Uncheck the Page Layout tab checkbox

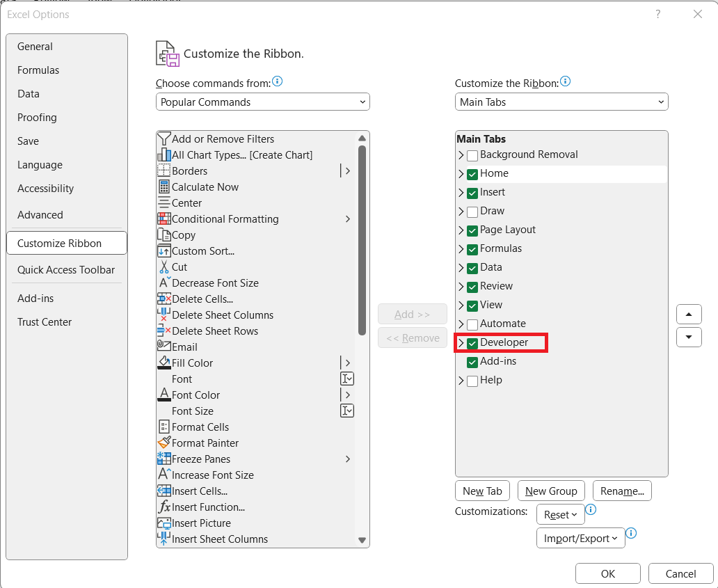(472, 230)
